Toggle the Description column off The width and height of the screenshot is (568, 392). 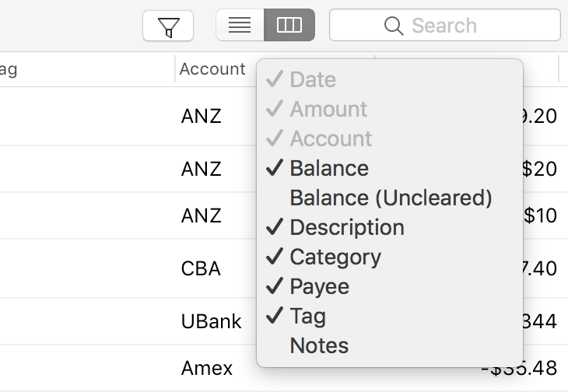pyautogui.click(x=390, y=228)
